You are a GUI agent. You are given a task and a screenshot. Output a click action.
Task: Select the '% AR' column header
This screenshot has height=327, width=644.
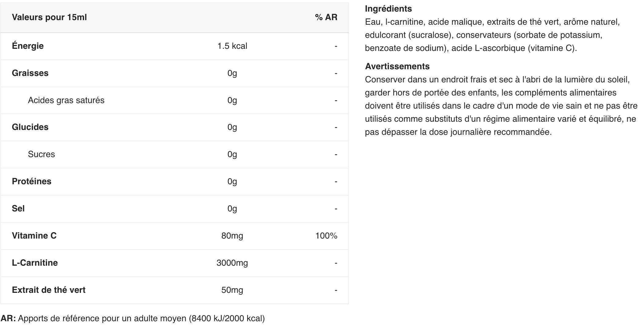coord(326,17)
